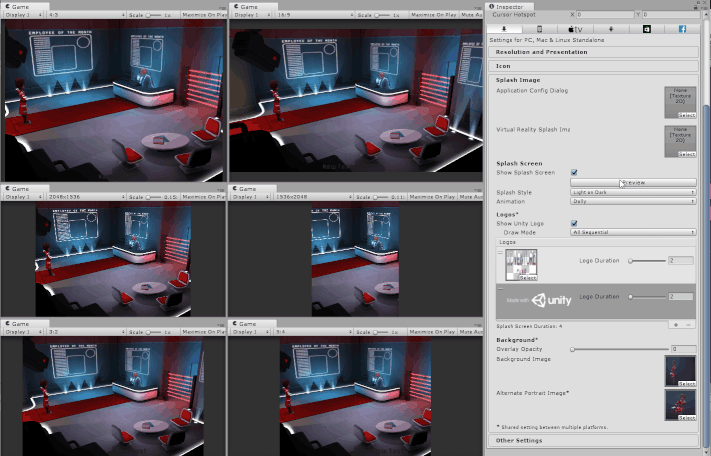Toggle Maximize On Play in the 16:9 view

click(433, 15)
